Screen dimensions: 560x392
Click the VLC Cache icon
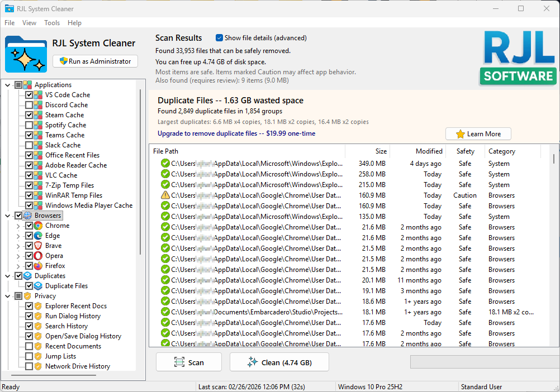click(37, 175)
